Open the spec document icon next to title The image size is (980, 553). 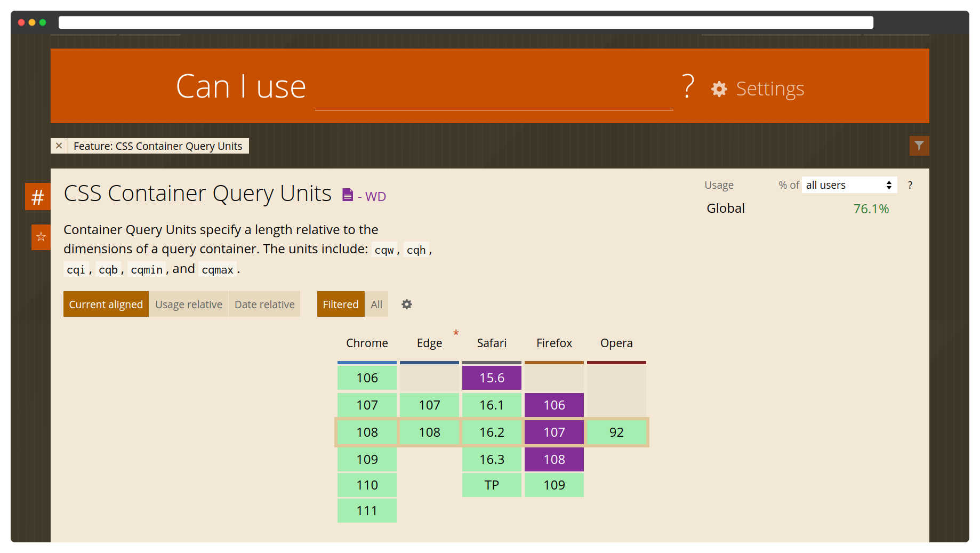[x=348, y=195]
